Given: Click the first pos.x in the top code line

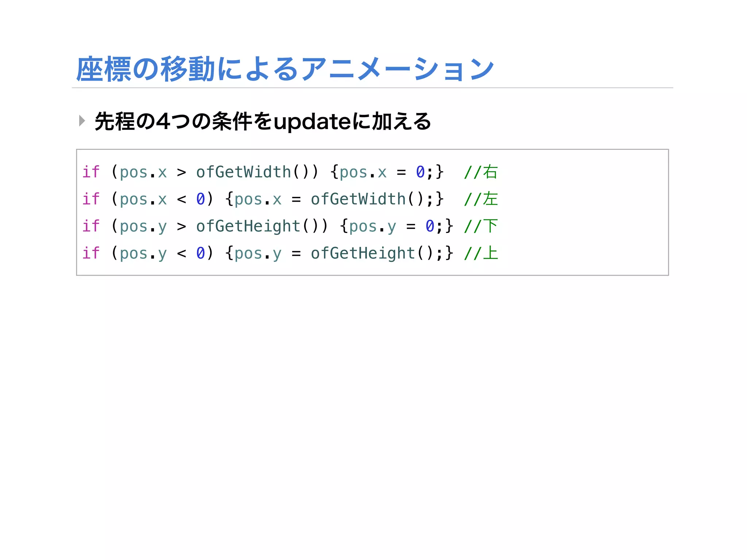Looking at the screenshot, I should (143, 172).
